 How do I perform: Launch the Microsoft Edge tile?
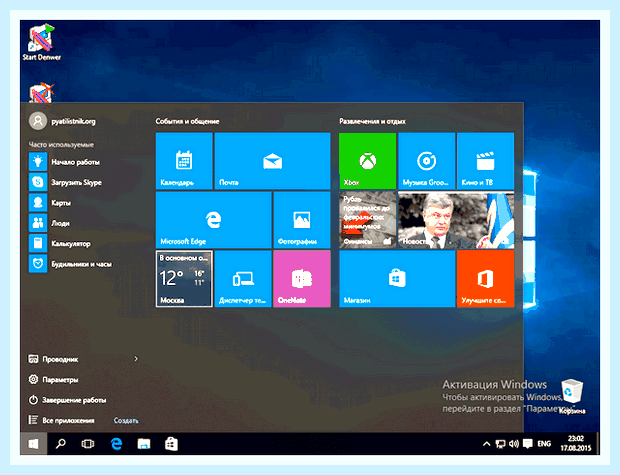tap(214, 220)
